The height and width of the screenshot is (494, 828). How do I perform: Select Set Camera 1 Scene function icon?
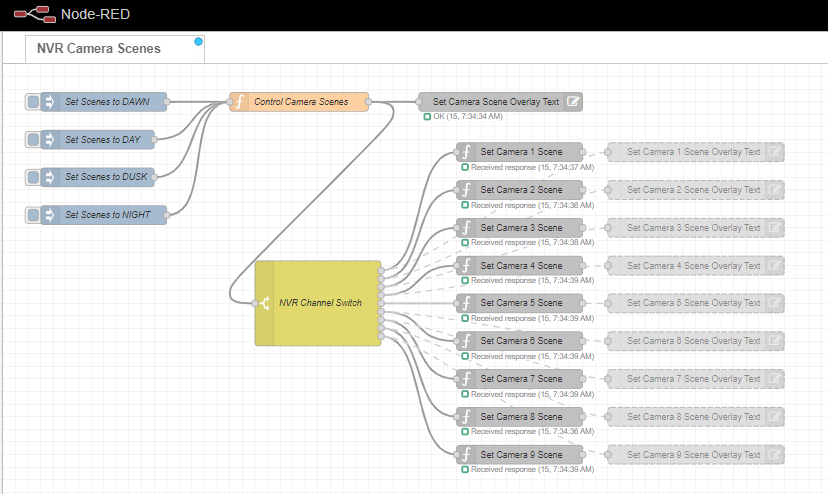465,152
